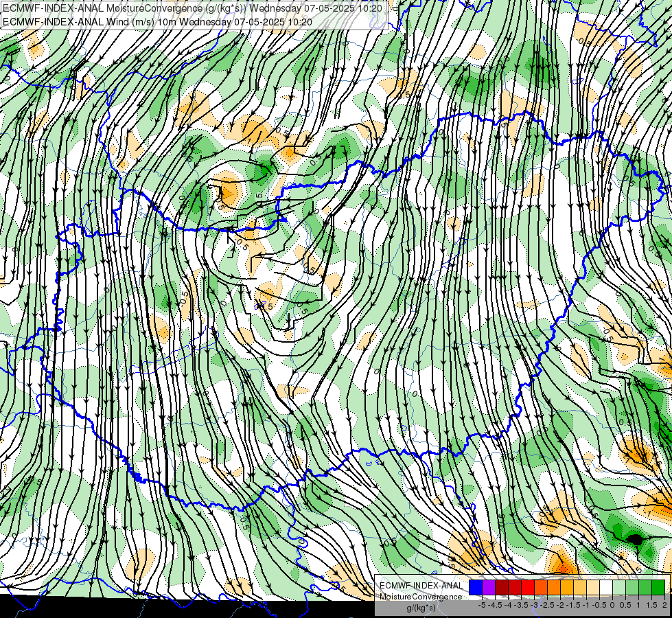The width and height of the screenshot is (672, 618).
Task: Click the MoistureConvergence title line at top
Action: (192, 8)
